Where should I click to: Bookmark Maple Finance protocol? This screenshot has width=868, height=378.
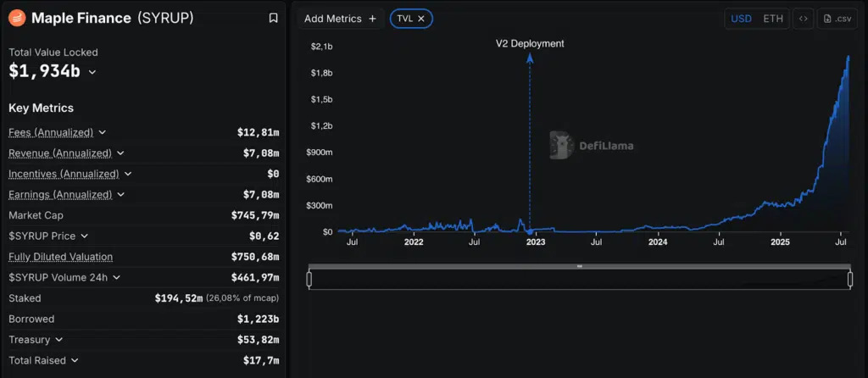[x=273, y=18]
